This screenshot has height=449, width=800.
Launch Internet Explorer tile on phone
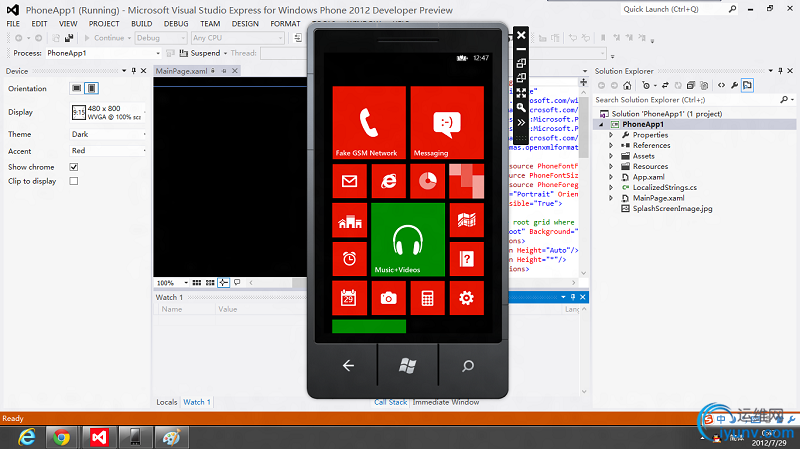point(388,181)
